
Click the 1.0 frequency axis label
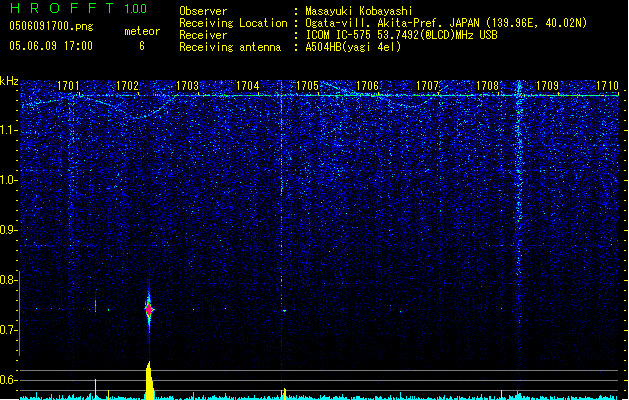tap(8, 180)
